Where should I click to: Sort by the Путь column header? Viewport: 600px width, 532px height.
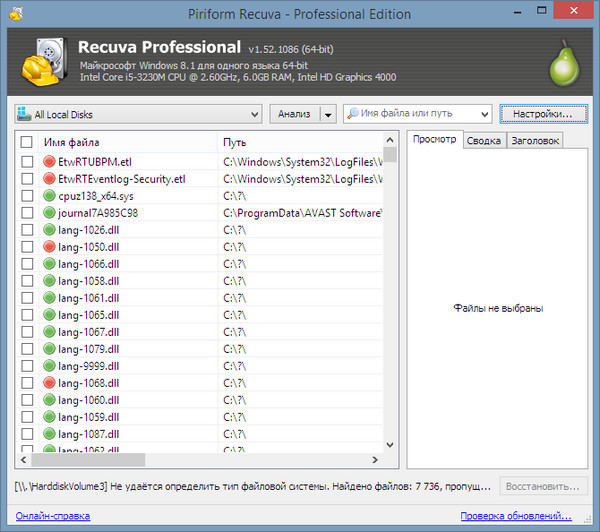tap(300, 142)
